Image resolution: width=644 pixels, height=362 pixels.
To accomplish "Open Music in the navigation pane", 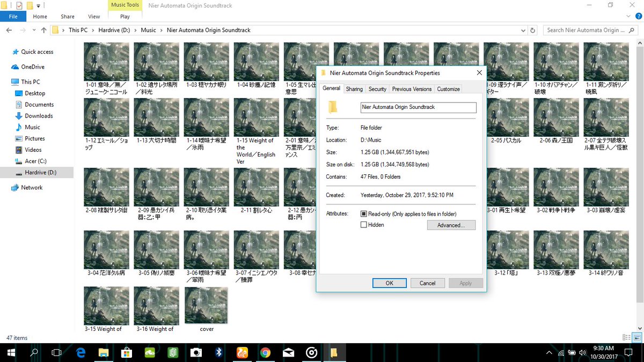I will coord(32,127).
